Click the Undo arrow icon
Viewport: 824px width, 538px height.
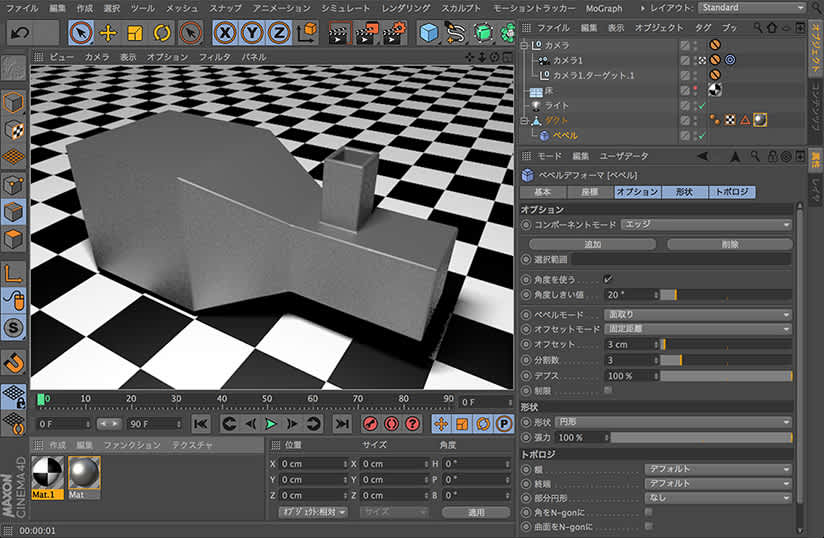[19, 33]
